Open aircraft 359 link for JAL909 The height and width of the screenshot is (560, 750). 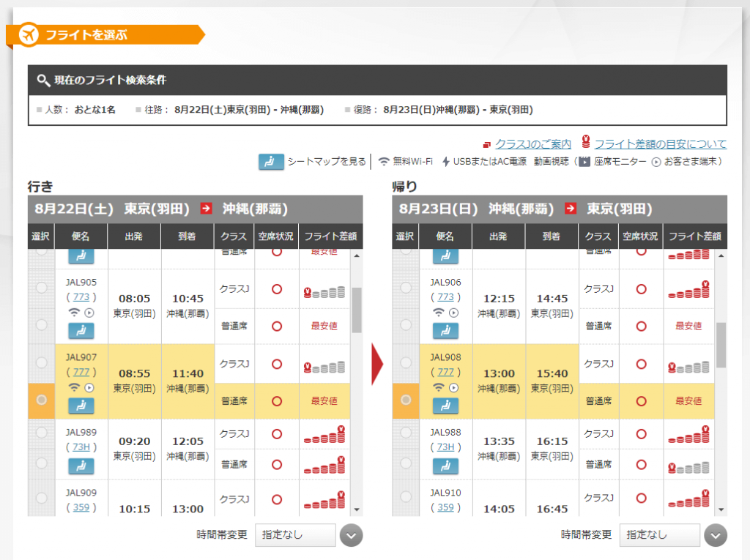point(81,507)
